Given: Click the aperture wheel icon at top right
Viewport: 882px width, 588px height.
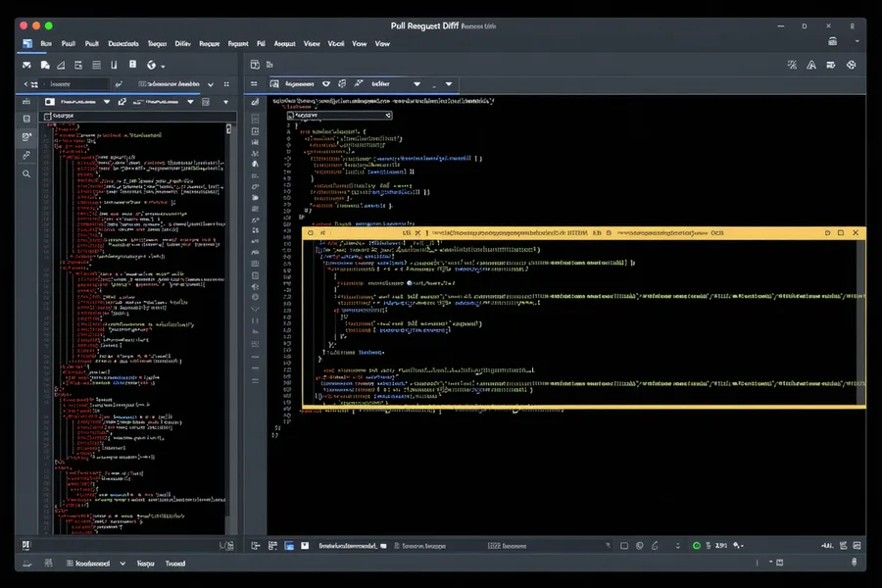Looking at the screenshot, I should pyautogui.click(x=851, y=66).
